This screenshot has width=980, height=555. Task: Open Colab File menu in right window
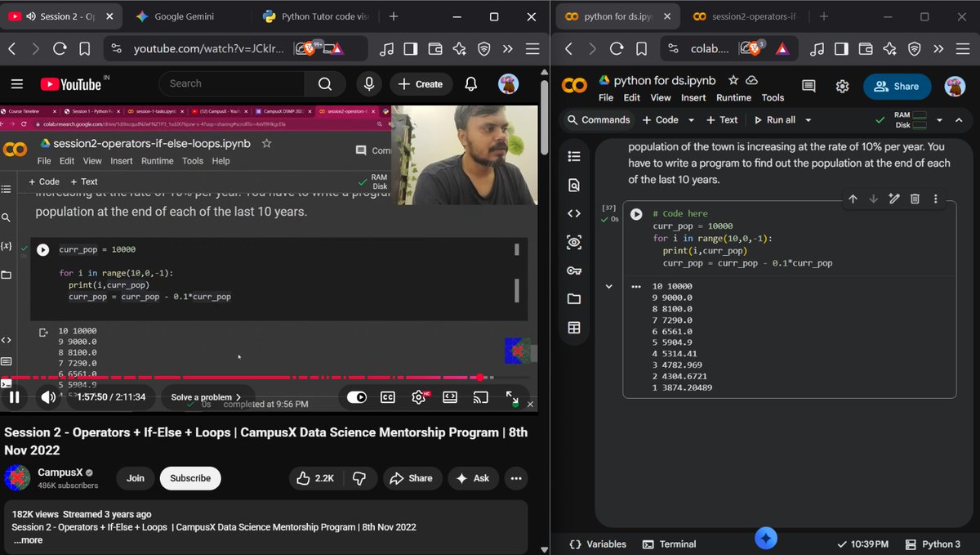click(x=606, y=97)
